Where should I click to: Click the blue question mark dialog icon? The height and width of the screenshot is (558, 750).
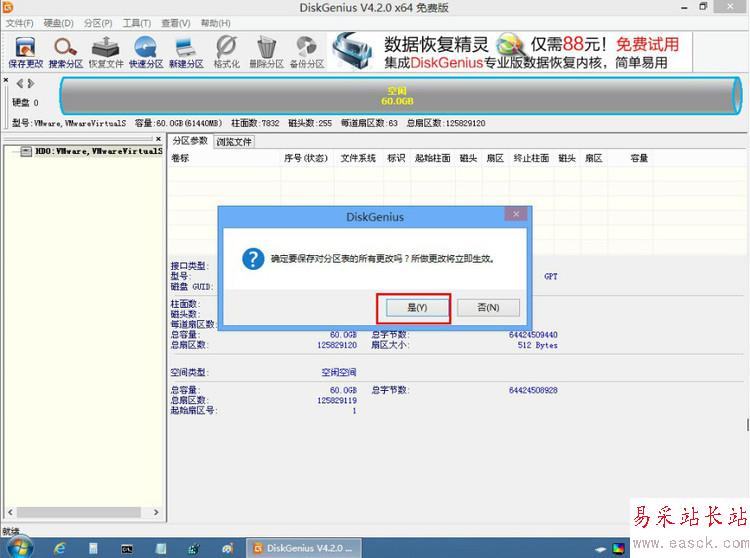(253, 259)
